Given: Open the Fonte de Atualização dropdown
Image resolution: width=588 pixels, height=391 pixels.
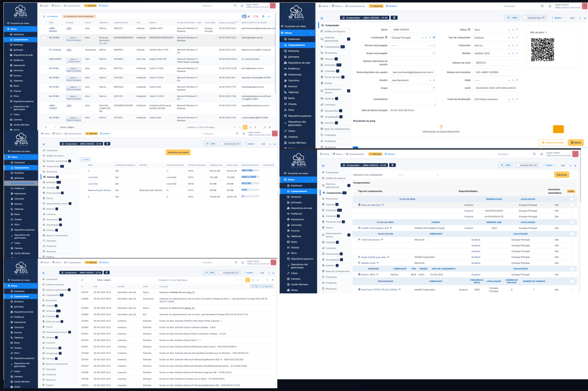Looking at the screenshot, I should click(491, 99).
